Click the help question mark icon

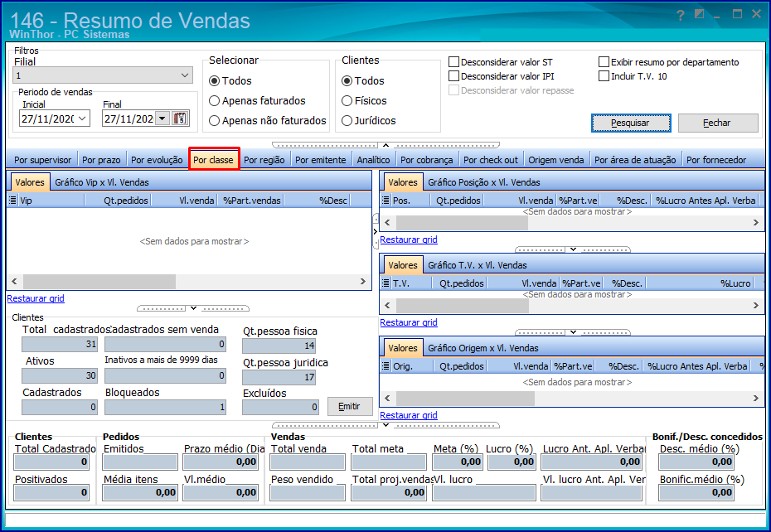point(681,15)
